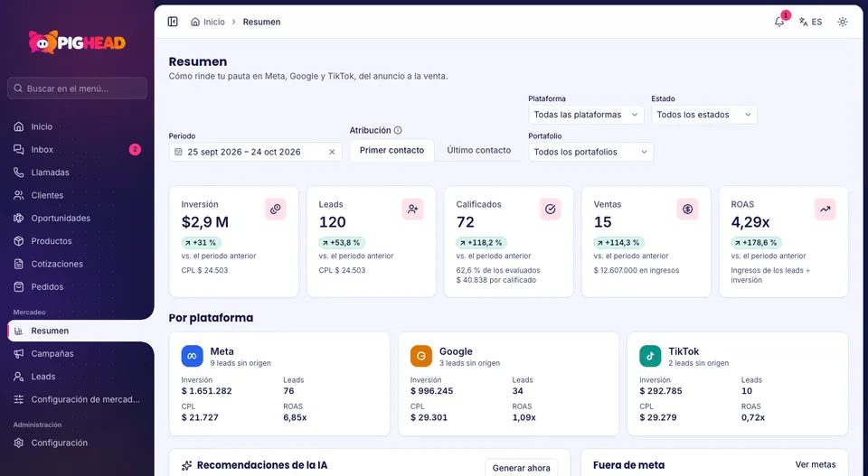Open Leads in the Mercadeo menu
Screen dimensions: 868x476
pyautogui.click(x=77, y=377)
